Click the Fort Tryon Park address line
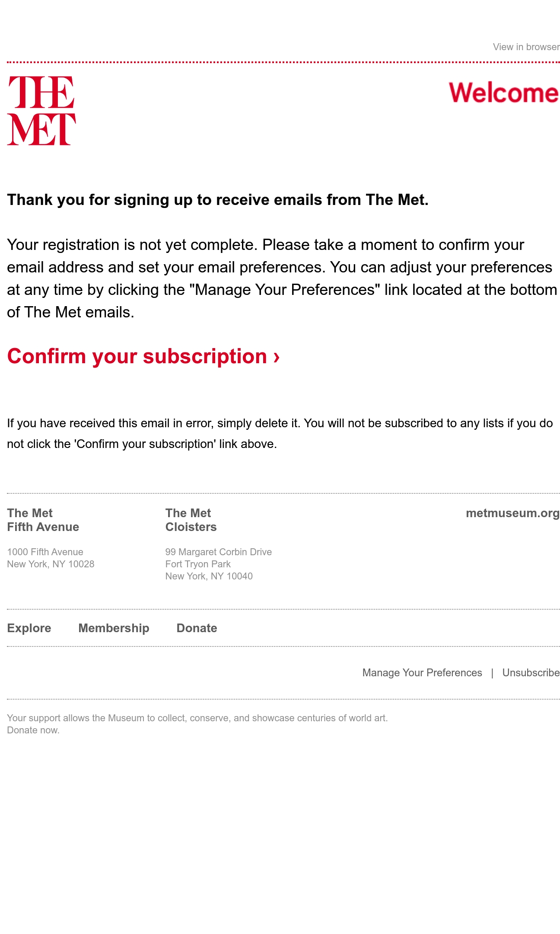The image size is (560, 934). pyautogui.click(x=198, y=564)
